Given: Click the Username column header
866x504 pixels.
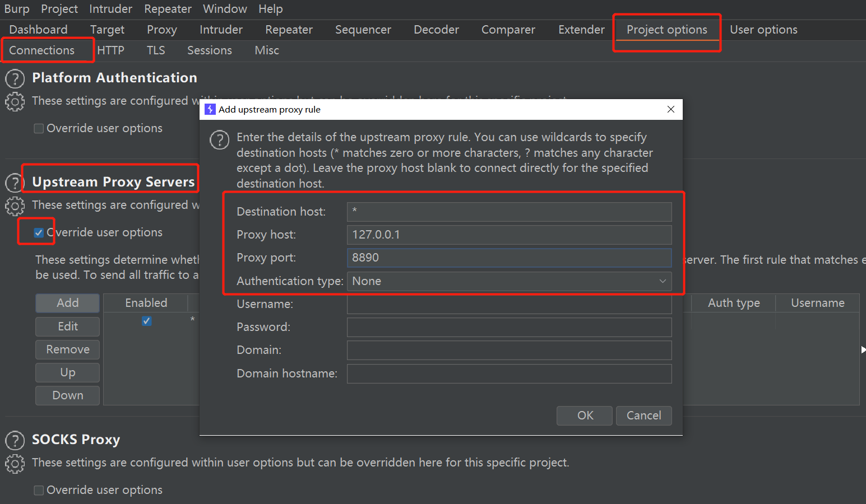Looking at the screenshot, I should 817,303.
